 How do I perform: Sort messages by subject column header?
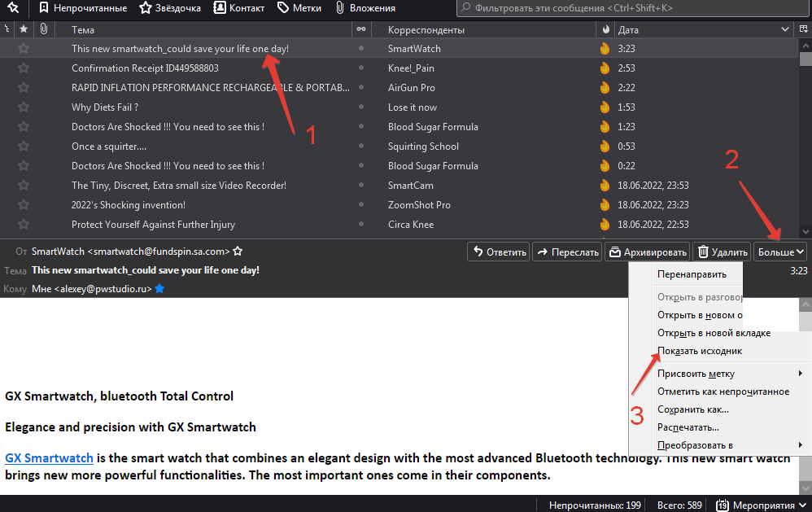[203, 29]
